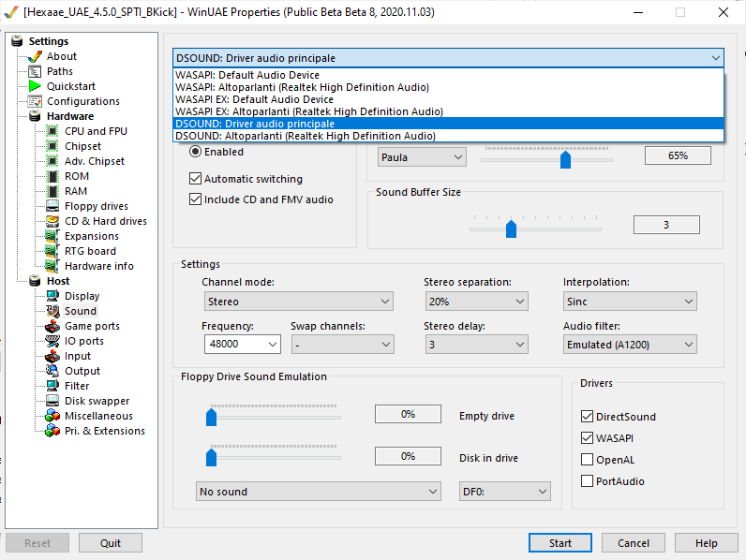Click the Display monitor icon
Image resolution: width=746 pixels, height=560 pixels.
(52, 296)
